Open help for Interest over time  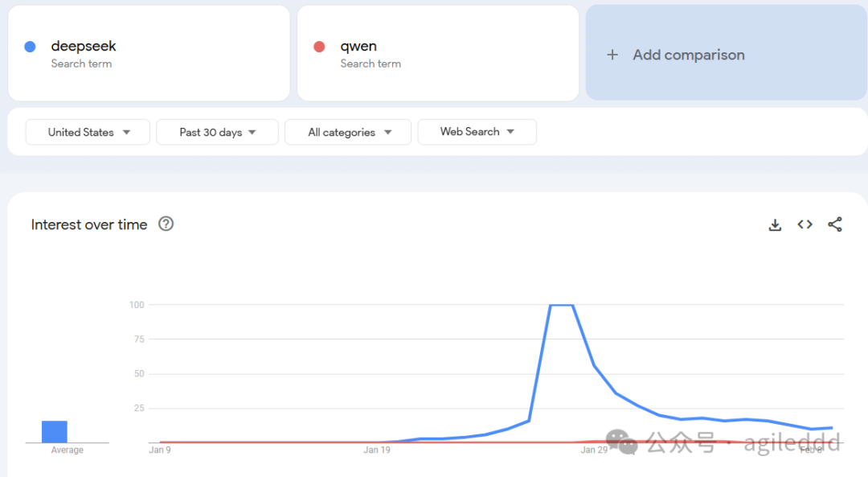[x=166, y=224]
